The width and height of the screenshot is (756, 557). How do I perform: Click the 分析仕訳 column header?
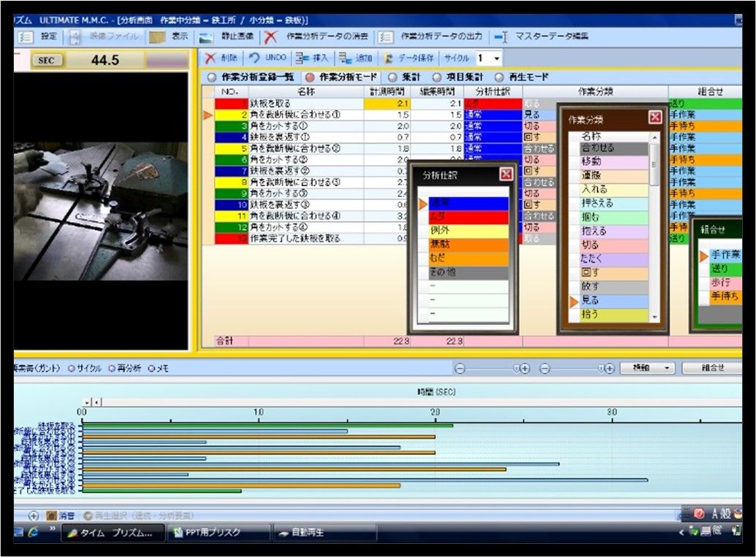(493, 91)
